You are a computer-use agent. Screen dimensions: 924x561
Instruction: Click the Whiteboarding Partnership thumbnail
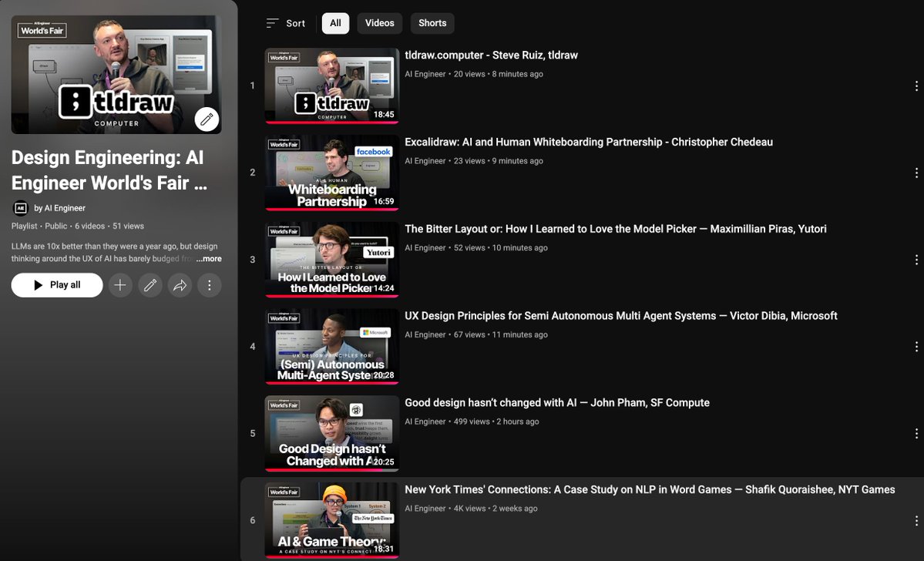pyautogui.click(x=332, y=173)
